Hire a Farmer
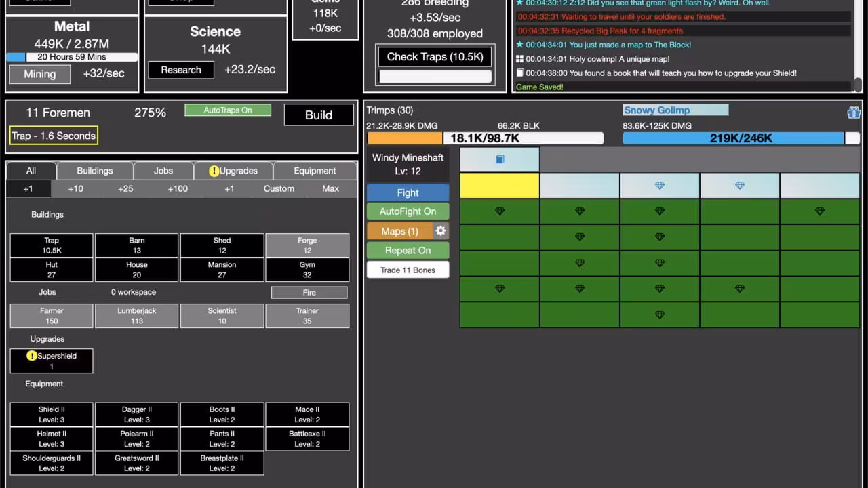The height and width of the screenshot is (488, 868). (x=52, y=316)
